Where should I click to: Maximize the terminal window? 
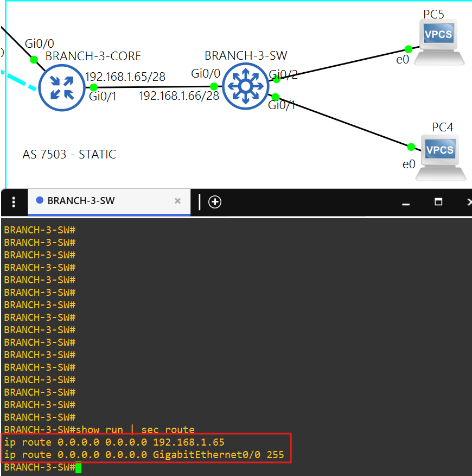438,202
